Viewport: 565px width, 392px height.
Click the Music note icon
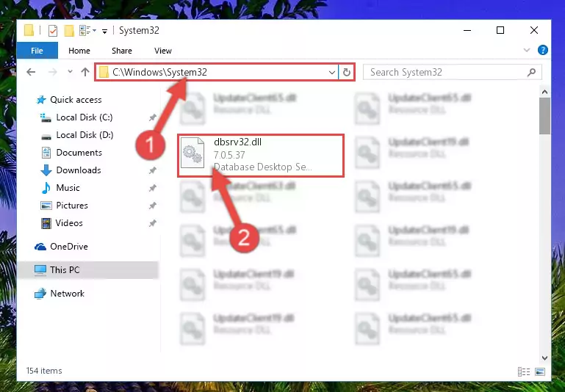click(x=46, y=188)
